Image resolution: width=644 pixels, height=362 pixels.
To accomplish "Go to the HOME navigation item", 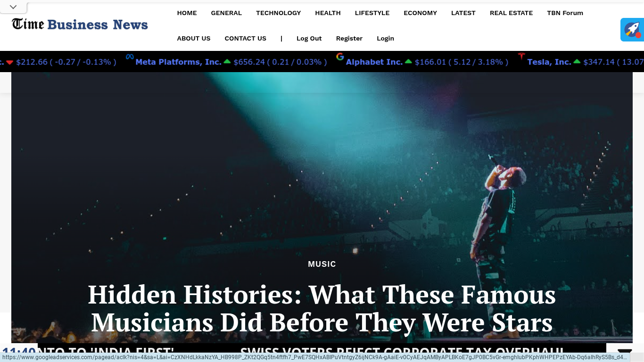I will click(x=187, y=13).
